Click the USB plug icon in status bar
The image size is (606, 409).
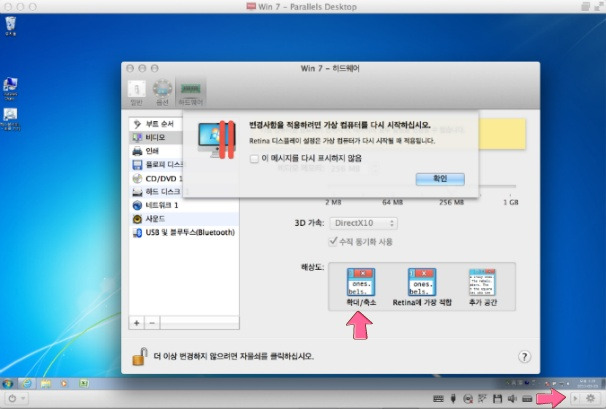tap(453, 398)
